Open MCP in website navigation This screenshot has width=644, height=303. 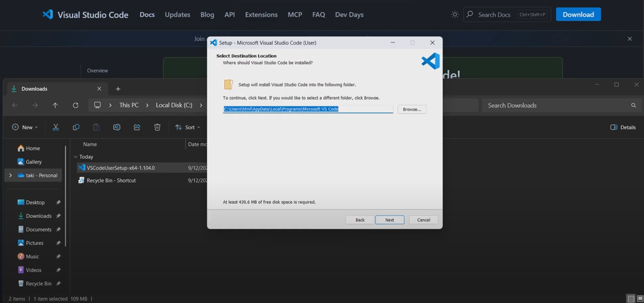tap(295, 15)
